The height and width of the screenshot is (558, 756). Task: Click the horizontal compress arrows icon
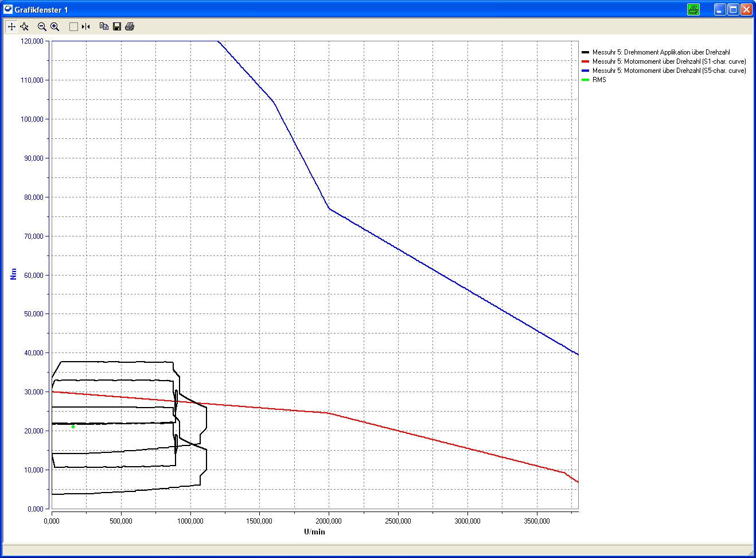click(86, 26)
